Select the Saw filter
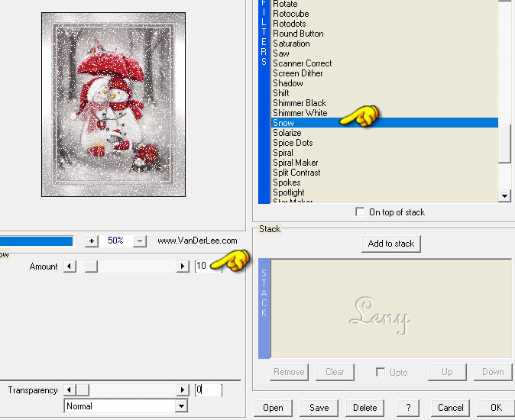Screen dimensions: 515x420 point(384,53)
